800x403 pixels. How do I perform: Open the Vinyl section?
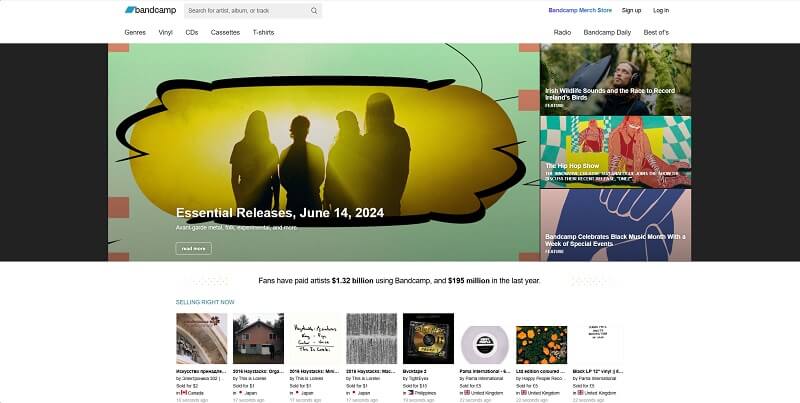[165, 32]
